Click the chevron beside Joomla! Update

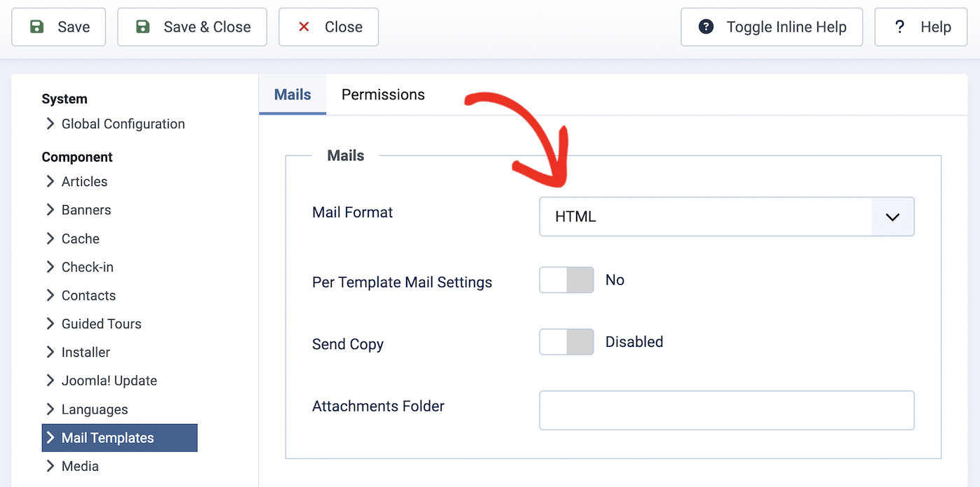tap(50, 380)
